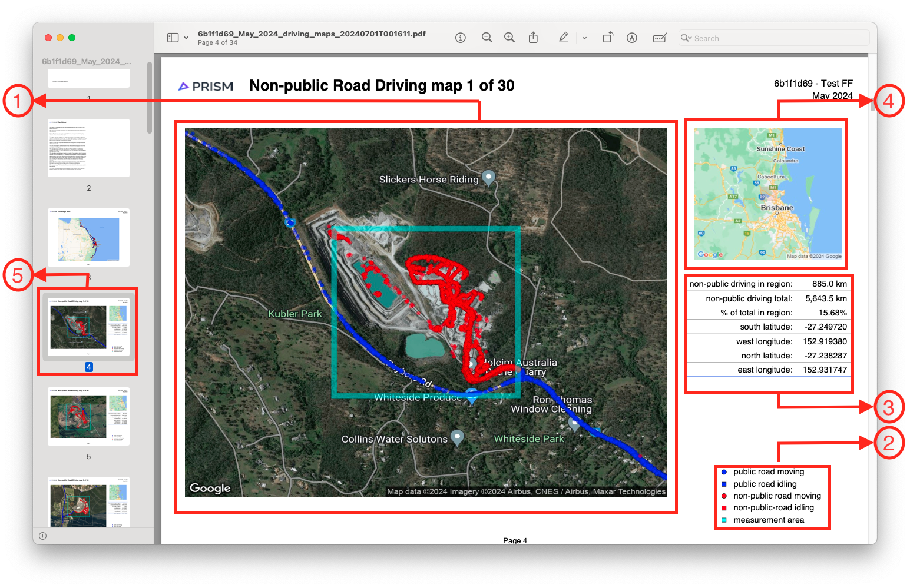This screenshot has height=588, width=910.
Task: Zoom in using the magnifier plus icon
Action: point(509,38)
